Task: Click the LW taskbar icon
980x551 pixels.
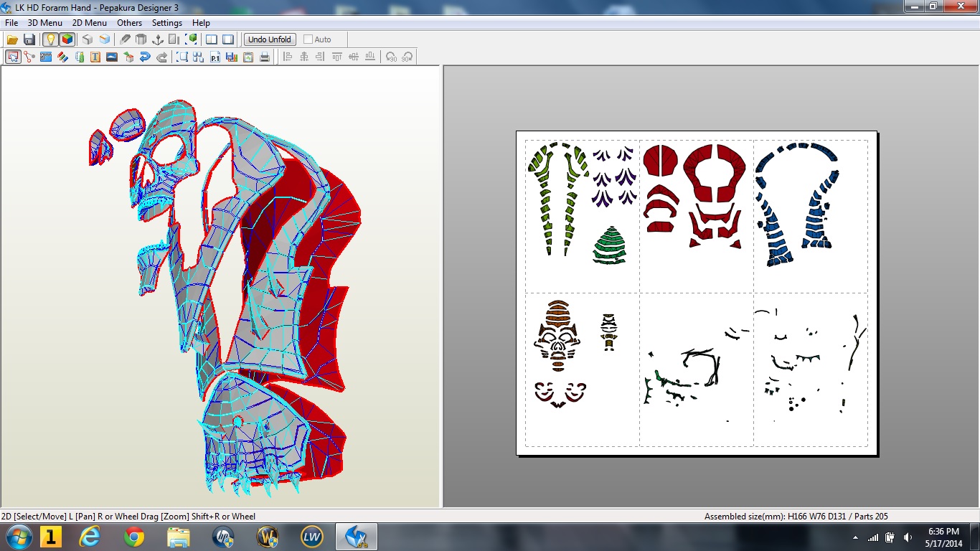Action: click(311, 537)
